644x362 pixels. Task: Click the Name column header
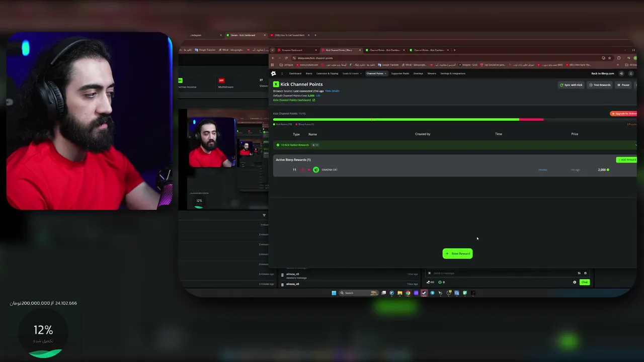point(312,134)
